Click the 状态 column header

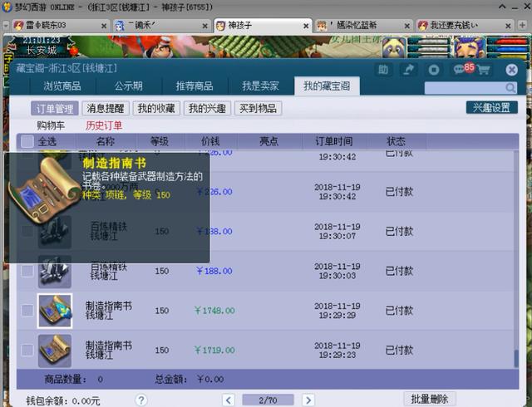click(x=396, y=141)
